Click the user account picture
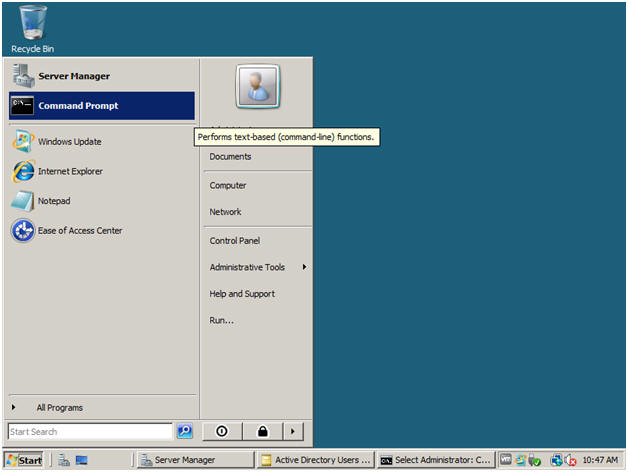 click(258, 87)
